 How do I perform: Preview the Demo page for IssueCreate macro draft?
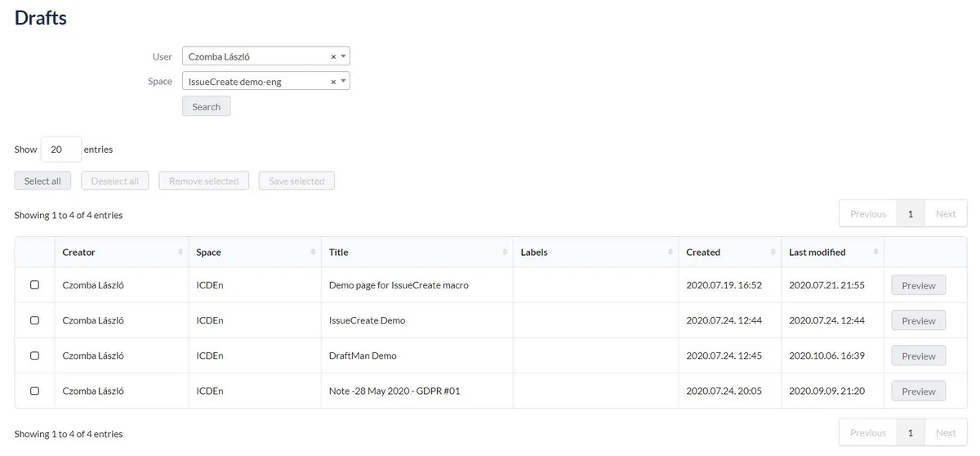tap(919, 285)
